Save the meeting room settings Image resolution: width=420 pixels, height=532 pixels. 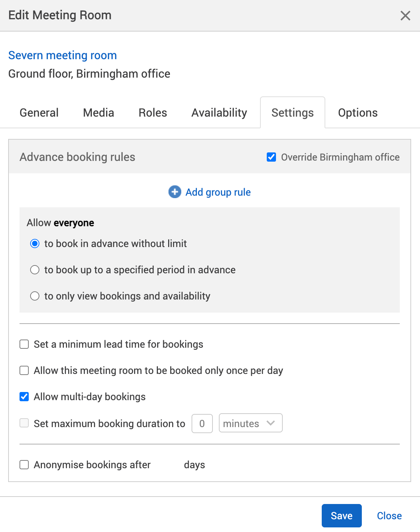point(341,516)
